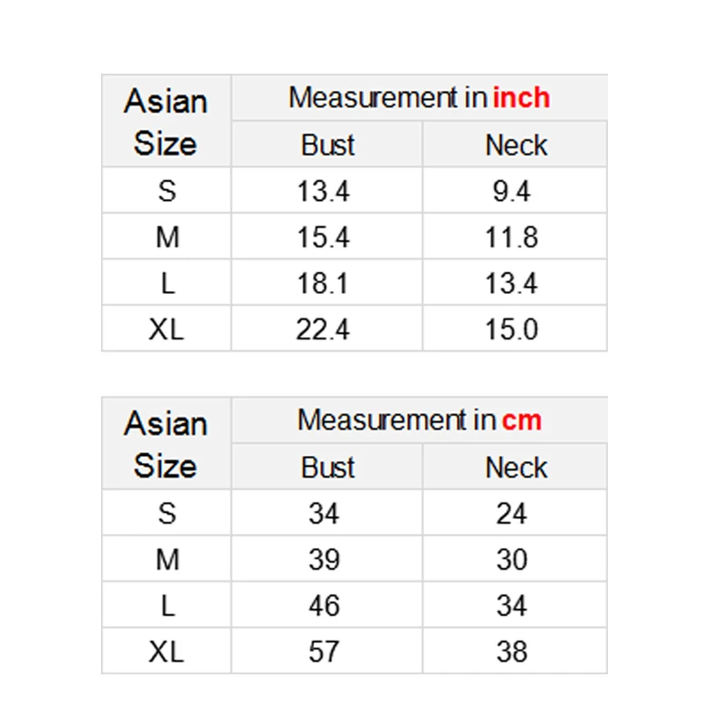
Task: Click the bust value 18.1 for size L
Action: (323, 283)
